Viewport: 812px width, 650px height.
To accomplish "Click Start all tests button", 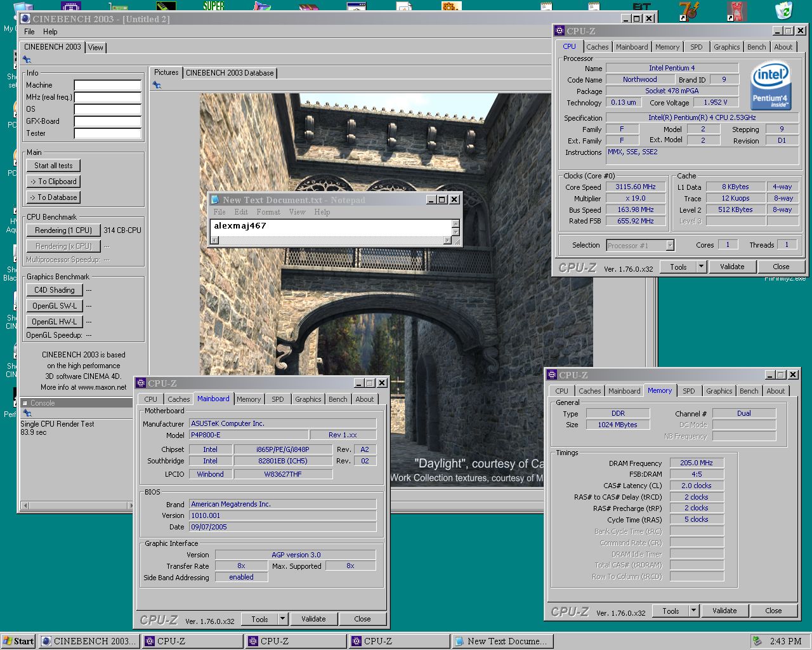I will [53, 166].
